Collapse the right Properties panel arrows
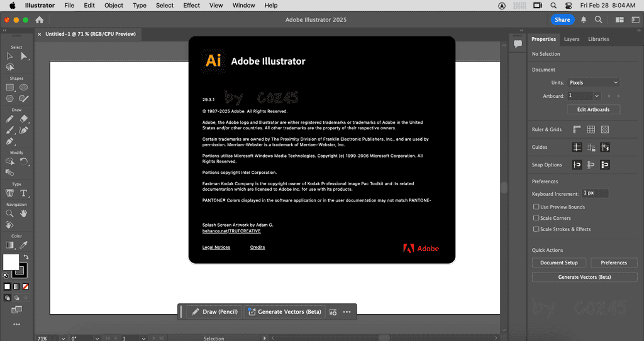 click(639, 30)
